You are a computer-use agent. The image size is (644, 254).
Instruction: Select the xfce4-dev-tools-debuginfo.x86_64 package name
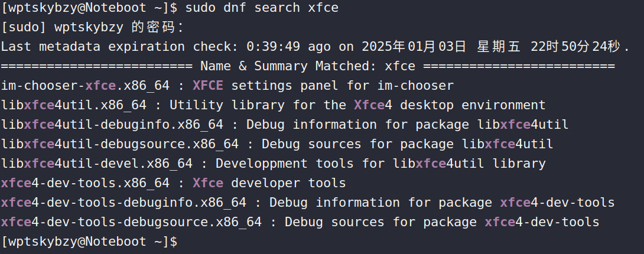(123, 203)
